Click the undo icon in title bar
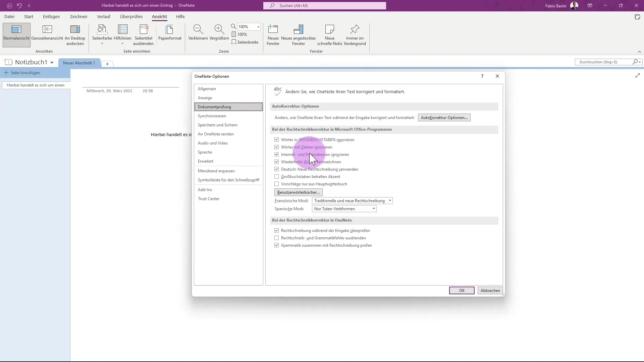 click(x=19, y=6)
